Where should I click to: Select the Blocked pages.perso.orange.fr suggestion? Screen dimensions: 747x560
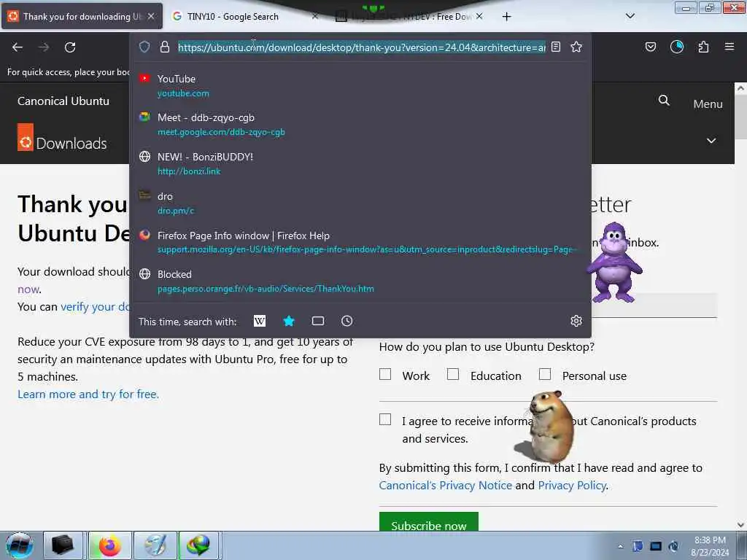(360, 281)
